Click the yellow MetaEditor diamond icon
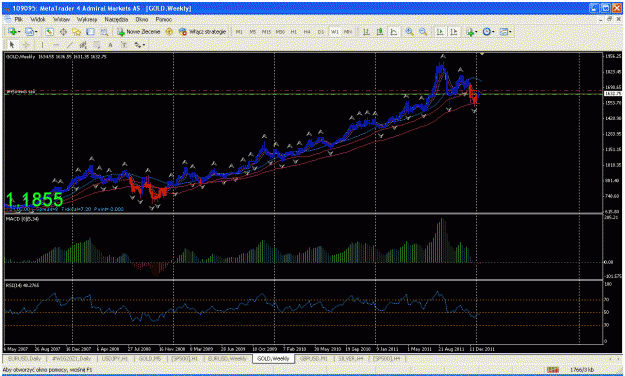 tap(169, 32)
